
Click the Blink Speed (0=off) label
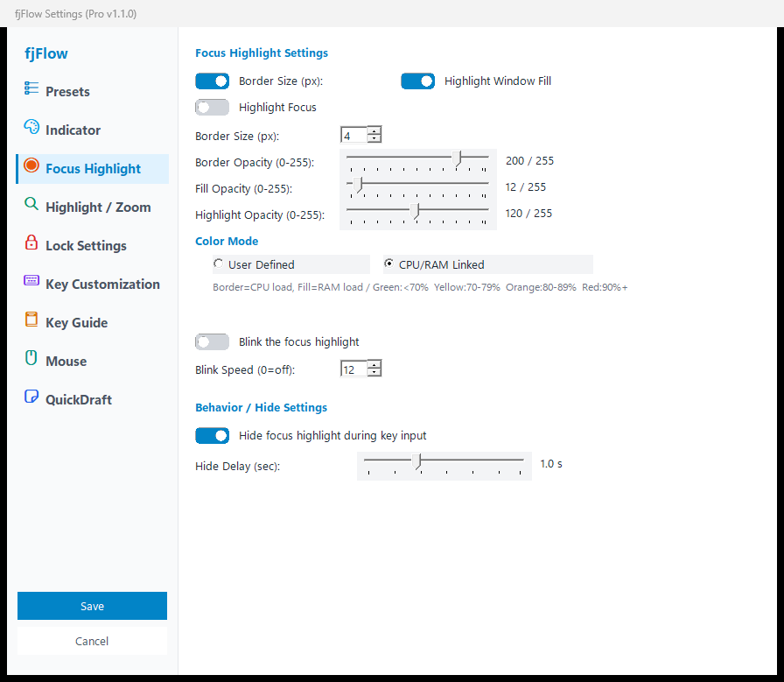(x=245, y=369)
